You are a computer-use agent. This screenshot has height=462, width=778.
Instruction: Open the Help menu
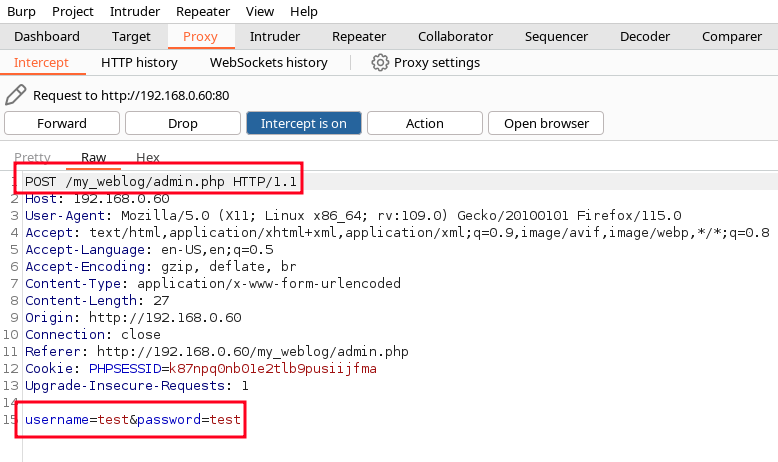tap(304, 11)
